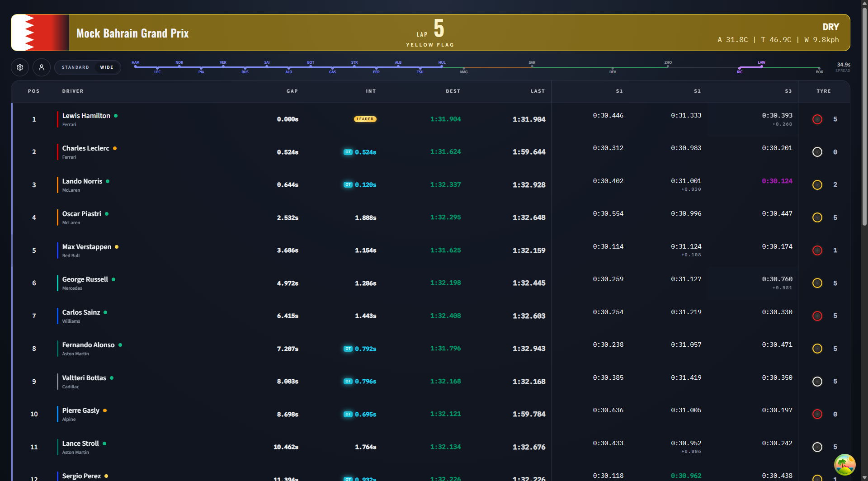Click Fernando Alonso's medium tyre icon
The height and width of the screenshot is (481, 868).
pyautogui.click(x=817, y=349)
